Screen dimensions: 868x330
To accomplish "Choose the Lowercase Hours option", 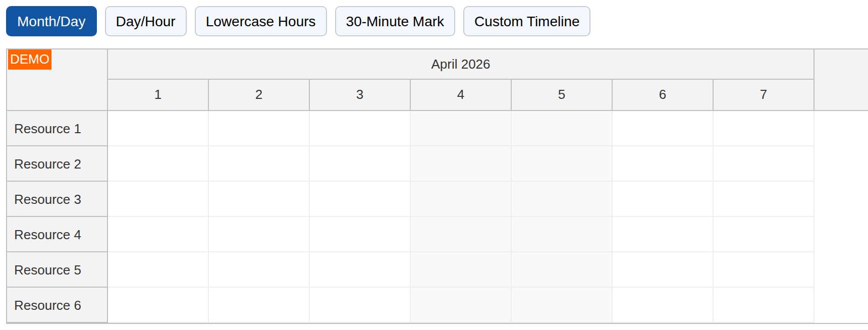I will [x=260, y=21].
